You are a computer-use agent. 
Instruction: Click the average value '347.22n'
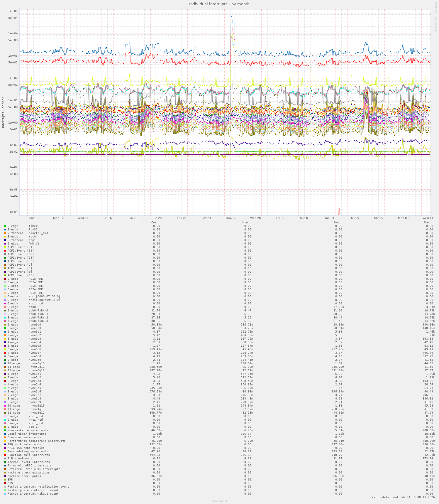point(338,307)
